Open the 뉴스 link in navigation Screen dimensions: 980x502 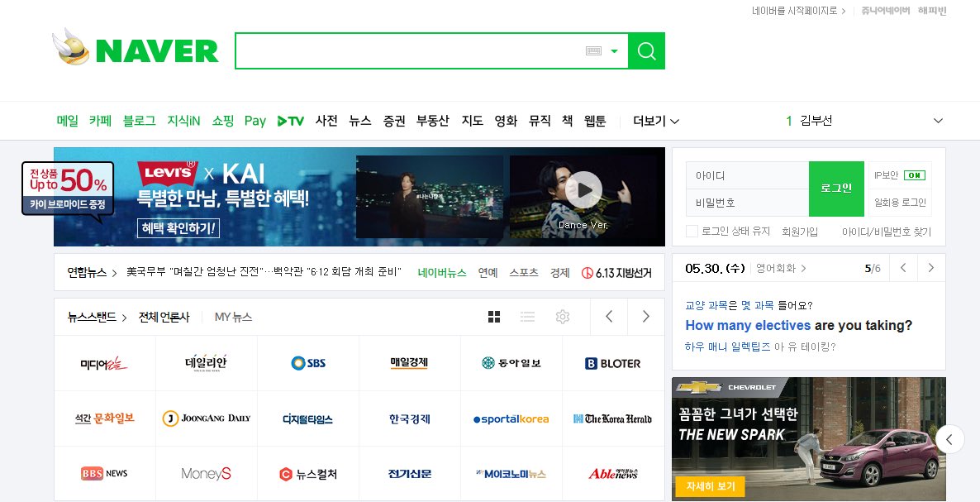360,121
